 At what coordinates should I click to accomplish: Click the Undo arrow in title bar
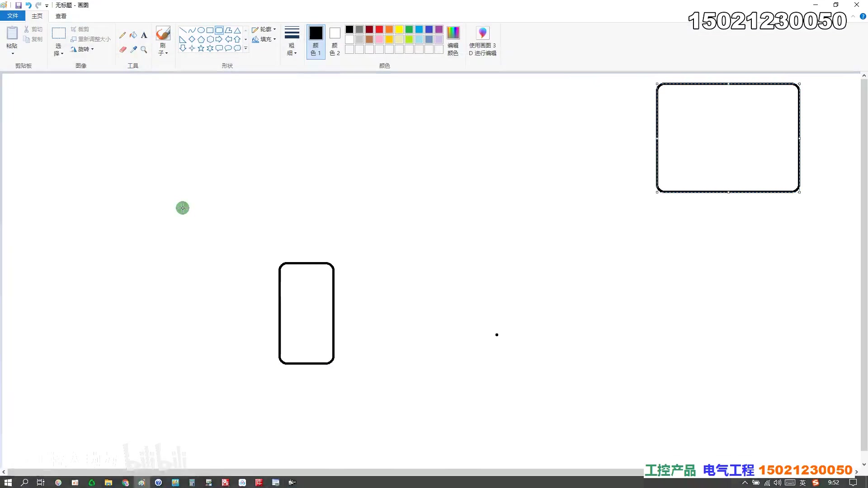point(28,5)
